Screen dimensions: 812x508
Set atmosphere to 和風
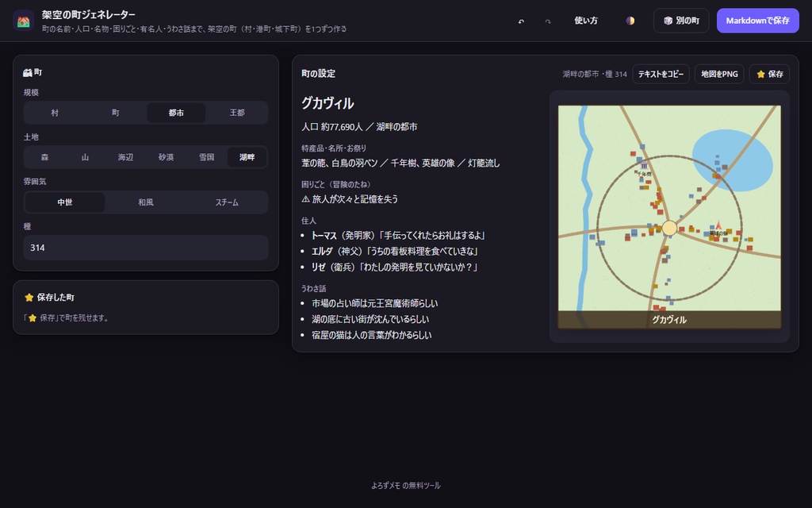coord(146,202)
